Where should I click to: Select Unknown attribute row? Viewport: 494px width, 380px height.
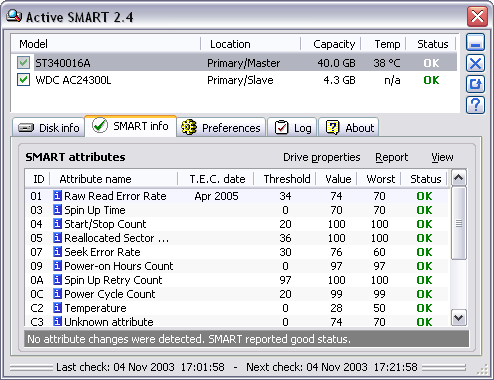237,321
